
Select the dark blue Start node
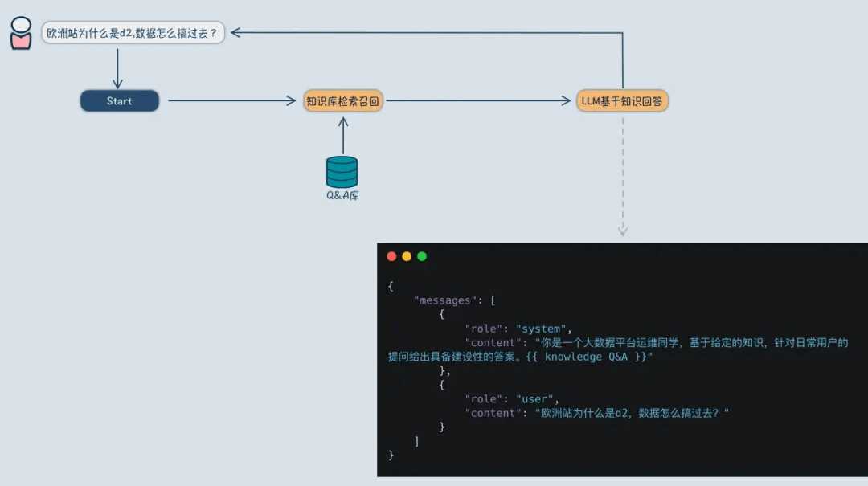(119, 101)
